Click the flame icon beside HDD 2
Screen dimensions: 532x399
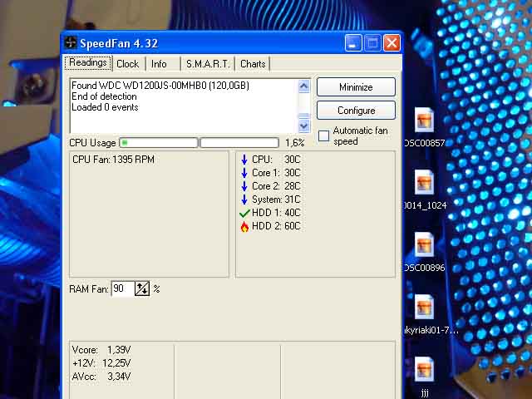tap(244, 226)
